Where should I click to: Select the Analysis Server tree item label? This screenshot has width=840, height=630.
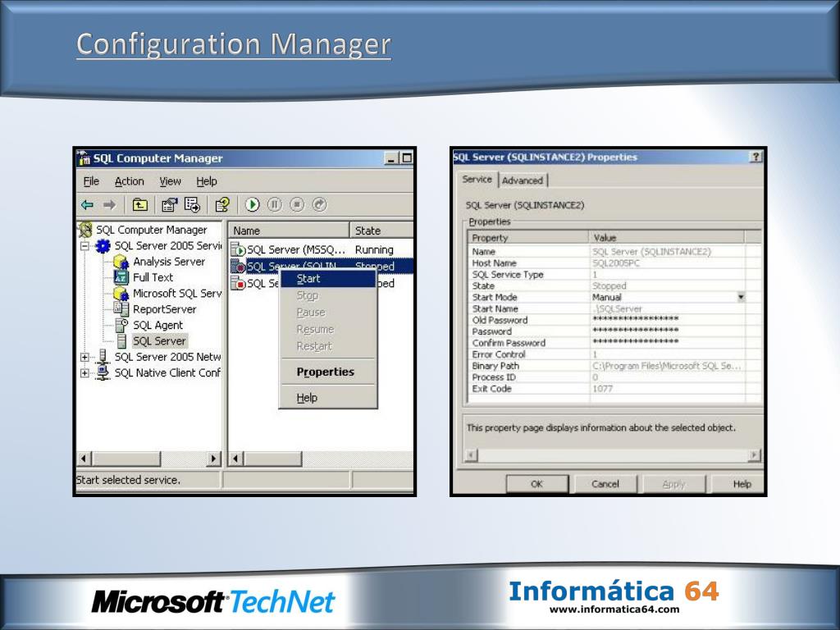click(169, 262)
